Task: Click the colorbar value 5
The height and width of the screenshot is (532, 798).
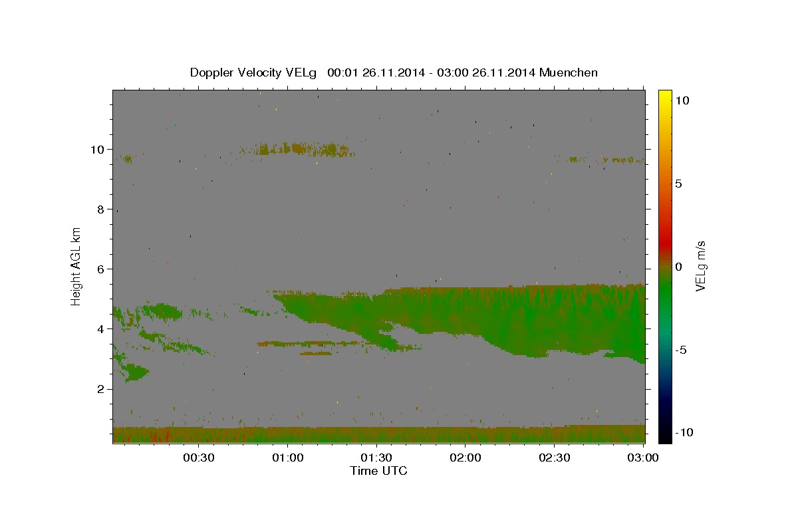Action: 679,184
